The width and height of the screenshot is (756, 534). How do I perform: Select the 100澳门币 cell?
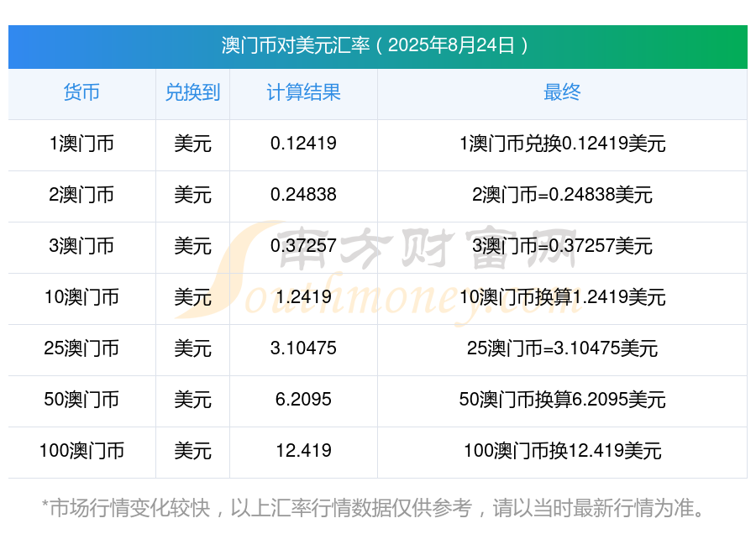coord(81,451)
